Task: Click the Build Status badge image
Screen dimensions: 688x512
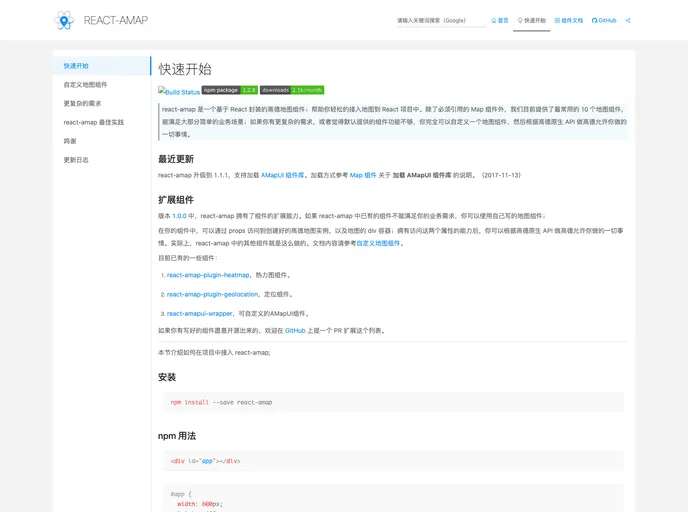Action: pos(179,91)
